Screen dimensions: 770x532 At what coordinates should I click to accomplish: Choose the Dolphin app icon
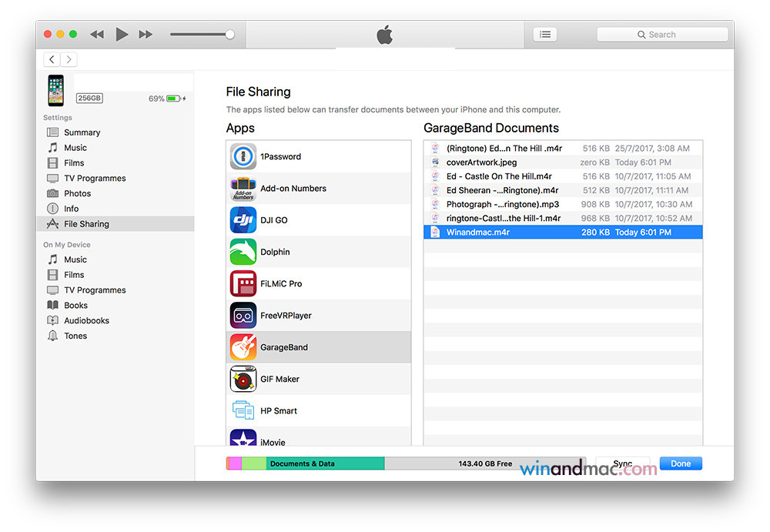pyautogui.click(x=243, y=252)
